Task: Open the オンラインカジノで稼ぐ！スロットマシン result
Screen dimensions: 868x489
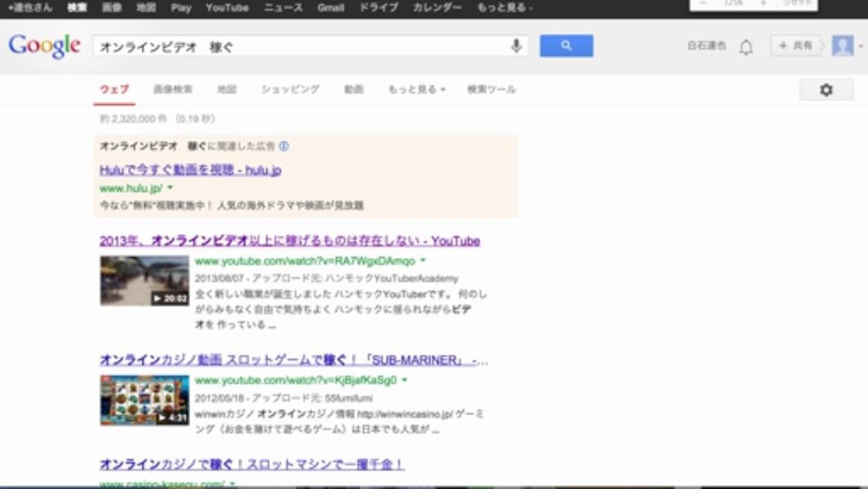Action: tap(252, 465)
